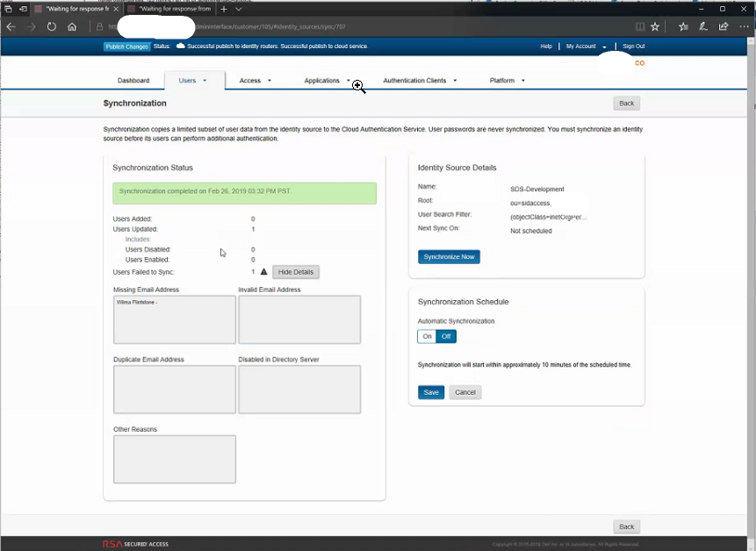Click the Sign Out link
This screenshot has height=551, width=756.
(x=633, y=47)
